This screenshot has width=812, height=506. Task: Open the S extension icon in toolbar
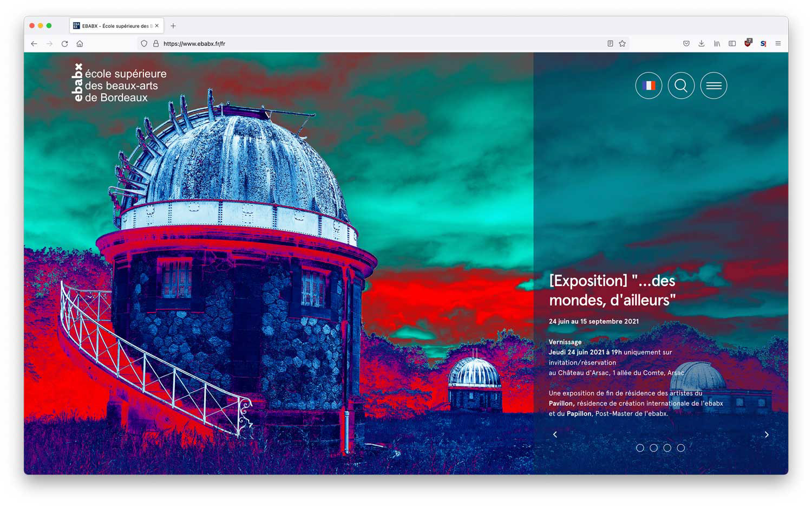click(763, 44)
